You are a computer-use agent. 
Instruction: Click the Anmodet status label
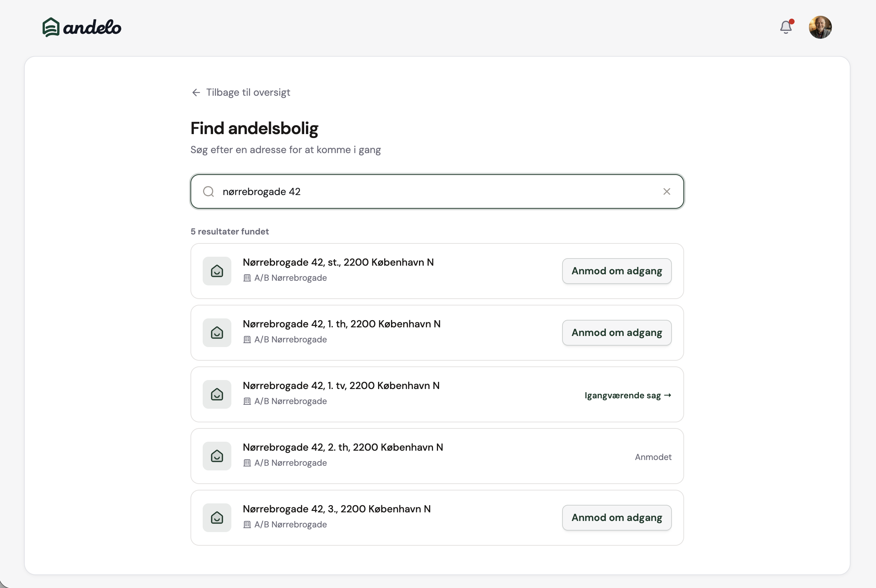coord(653,457)
